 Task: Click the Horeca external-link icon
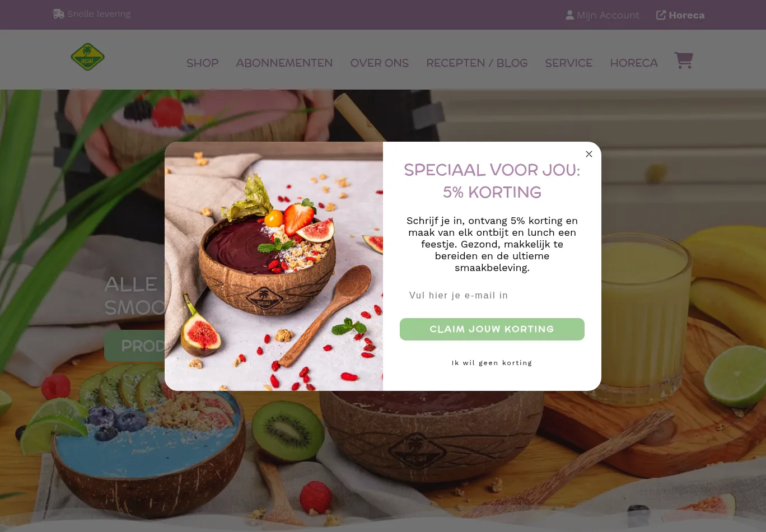(661, 15)
